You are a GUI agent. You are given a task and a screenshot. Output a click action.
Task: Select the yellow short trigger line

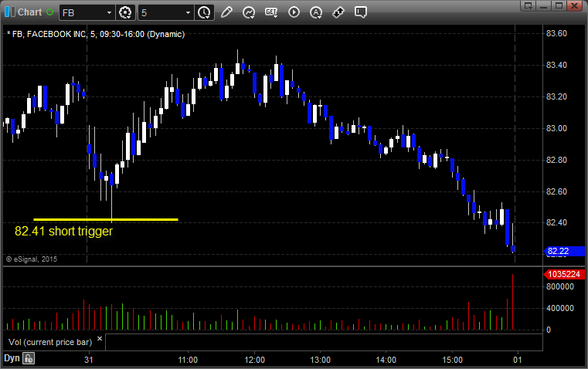point(106,219)
